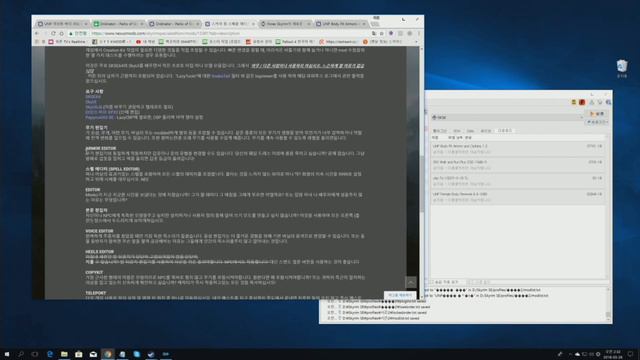Select the Downloads tab in Mod Organizer
640x360 pixels.
[x=504, y=131]
